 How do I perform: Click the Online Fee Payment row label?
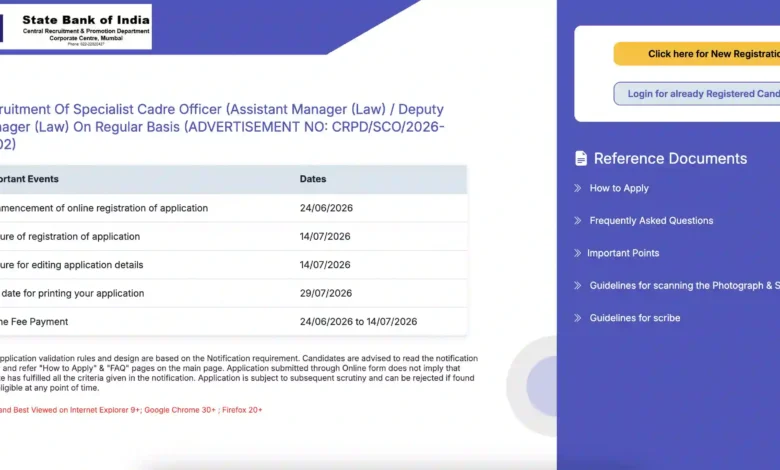click(x=34, y=321)
